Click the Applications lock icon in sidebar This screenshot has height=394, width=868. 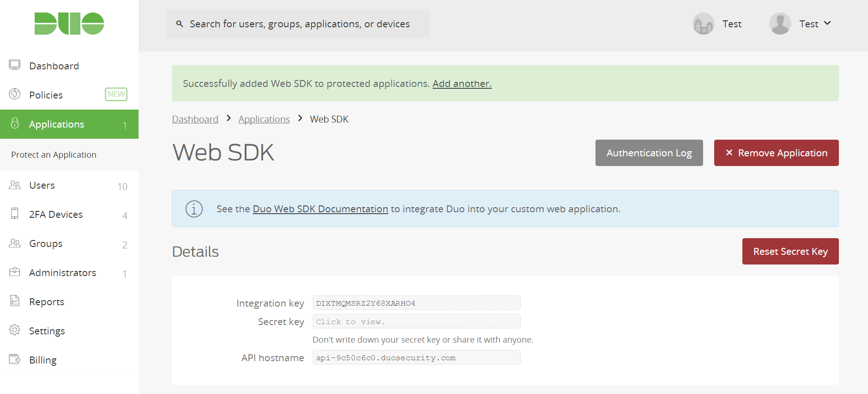[x=15, y=123]
